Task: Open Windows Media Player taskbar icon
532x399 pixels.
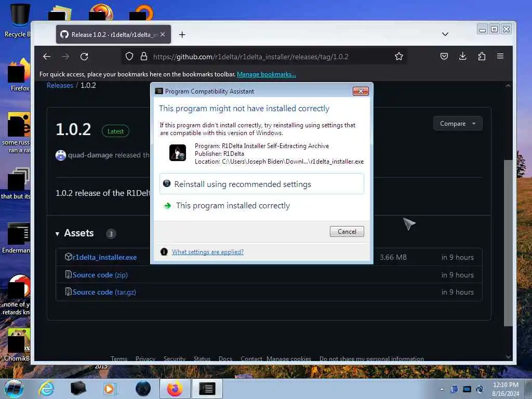Action: click(x=110, y=389)
